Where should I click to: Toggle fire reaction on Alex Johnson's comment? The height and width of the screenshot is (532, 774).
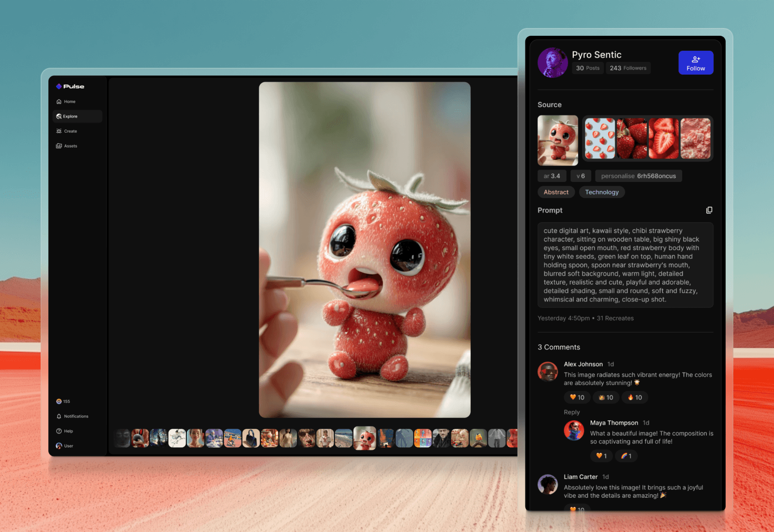click(x=635, y=398)
